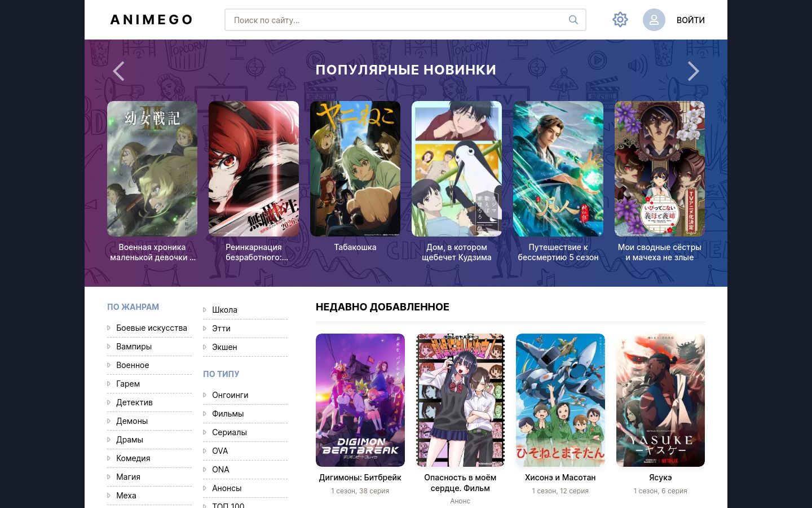Show previous popular releases with the left arrow

point(118,71)
